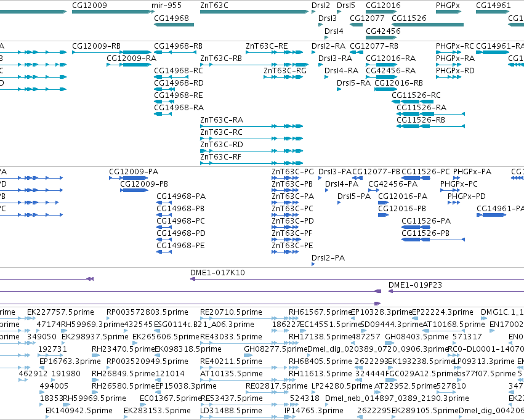The image size is (524, 420).
Task: Select transcript CG12016-RA
Action: (390, 58)
